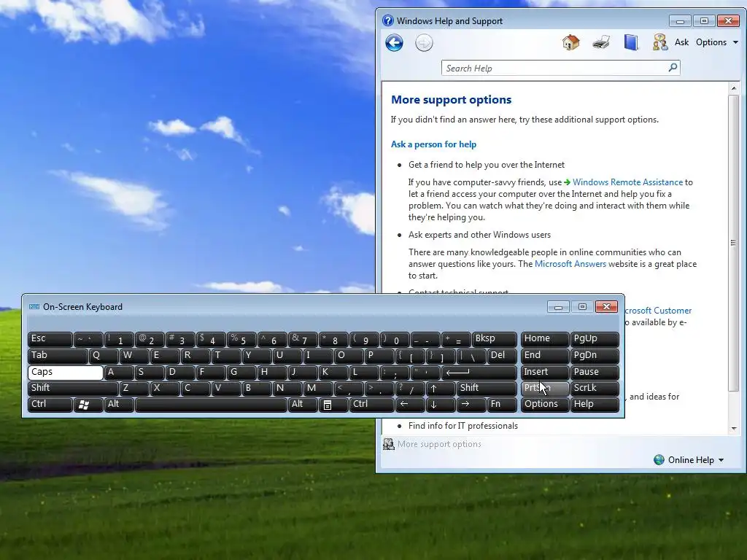Click the forward arrow in Help window
Image resolution: width=747 pixels, height=560 pixels.
click(x=424, y=43)
